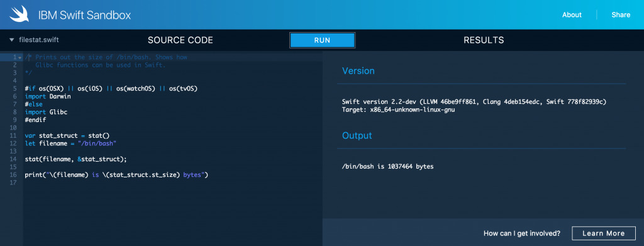Click the SOURCE CODE header

tap(180, 40)
